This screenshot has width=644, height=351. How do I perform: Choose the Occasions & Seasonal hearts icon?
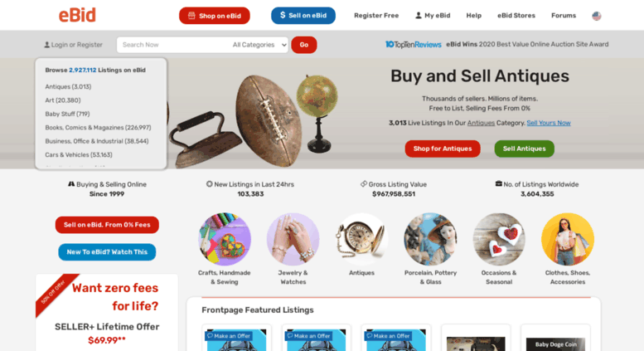pyautogui.click(x=499, y=239)
